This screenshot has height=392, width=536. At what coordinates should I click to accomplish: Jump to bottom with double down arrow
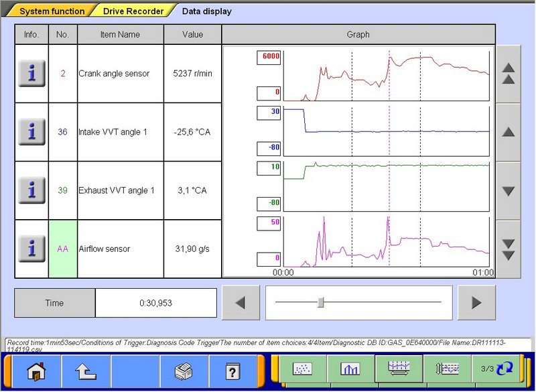tap(508, 249)
